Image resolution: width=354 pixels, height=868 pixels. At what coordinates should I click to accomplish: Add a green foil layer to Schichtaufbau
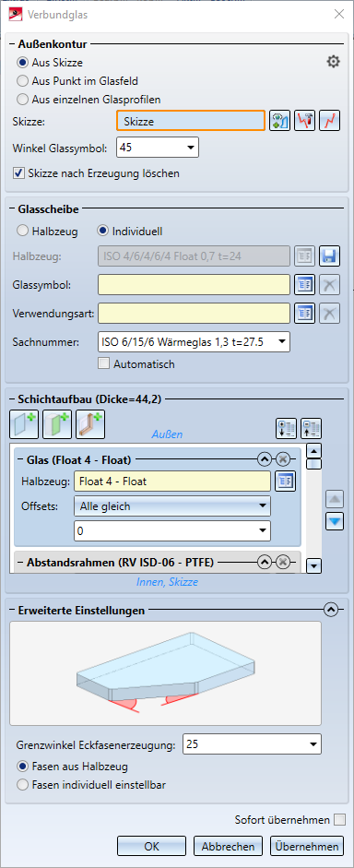coord(57,424)
